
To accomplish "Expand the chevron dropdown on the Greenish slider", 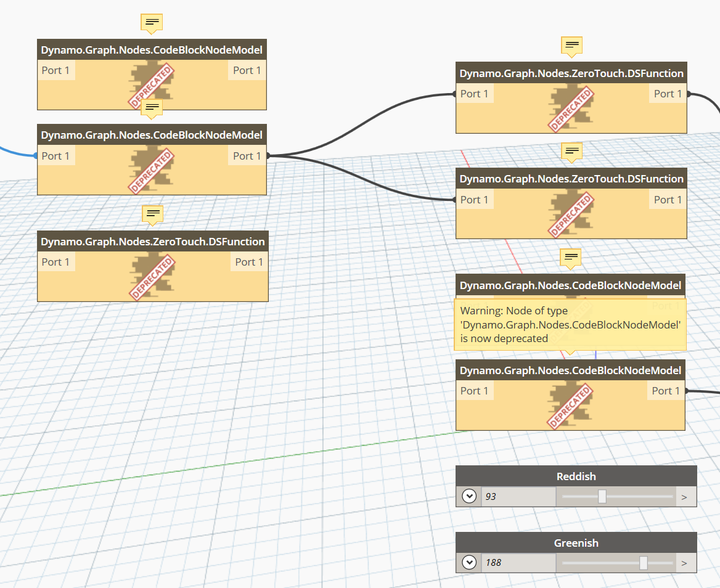I will pos(469,562).
